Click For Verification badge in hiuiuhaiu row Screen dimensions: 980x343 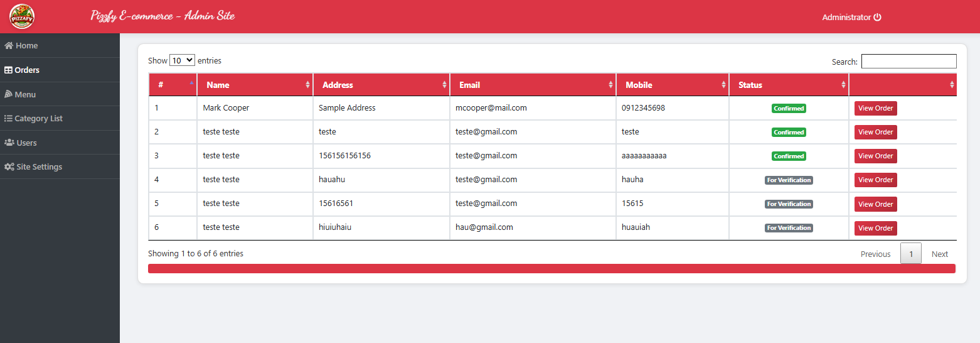[x=789, y=227]
